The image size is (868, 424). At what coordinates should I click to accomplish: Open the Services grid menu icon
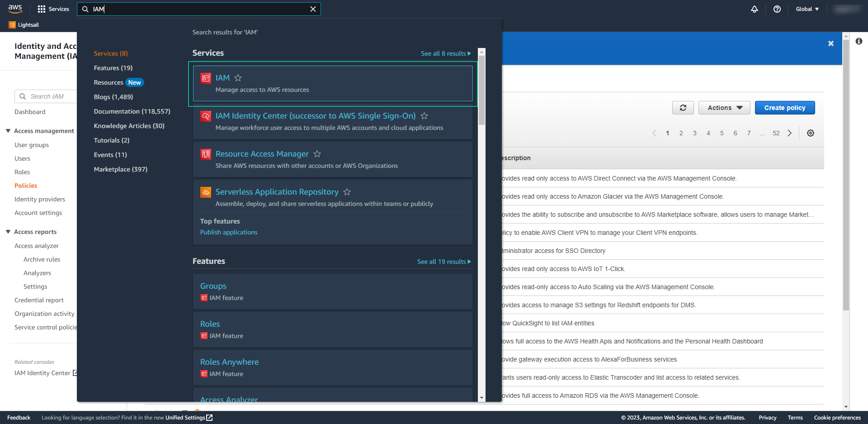point(42,9)
